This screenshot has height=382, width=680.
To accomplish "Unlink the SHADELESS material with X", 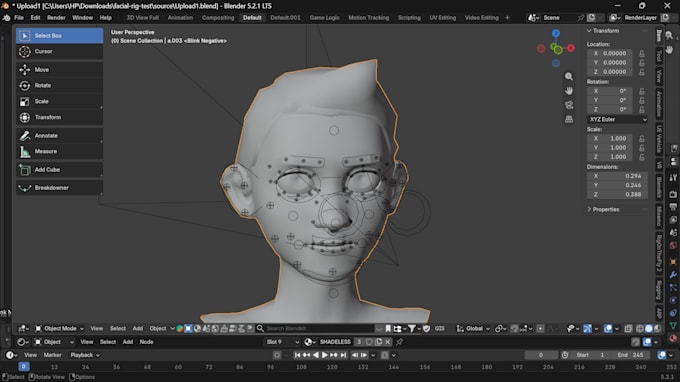I will tap(388, 342).
